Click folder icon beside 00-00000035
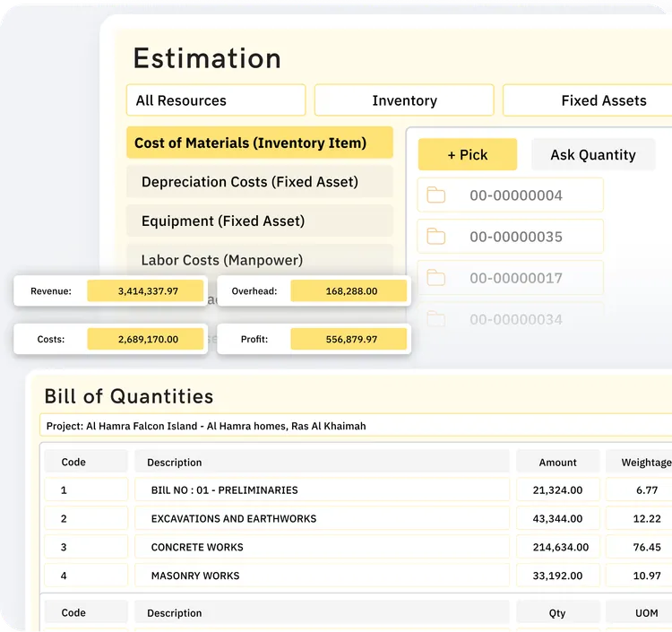The width and height of the screenshot is (672, 632). [435, 237]
